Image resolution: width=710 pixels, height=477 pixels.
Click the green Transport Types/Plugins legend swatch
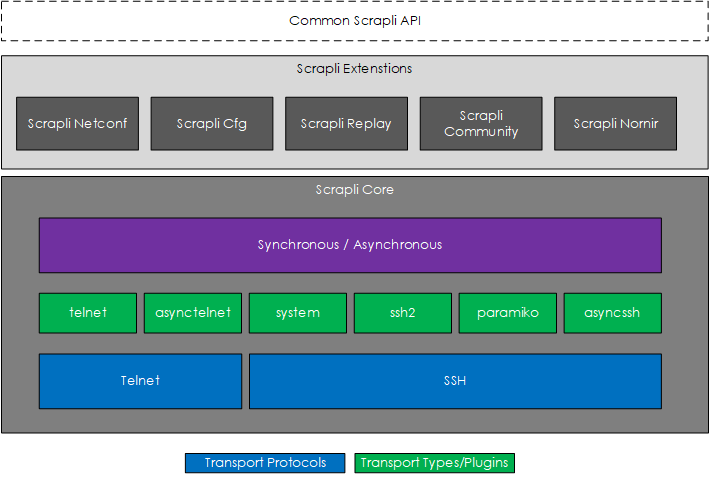point(435,463)
